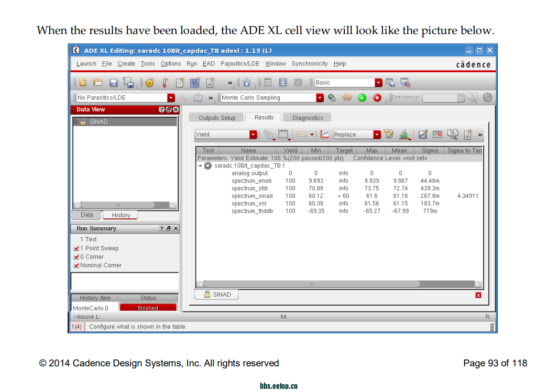Click the magnifier compare results icon
The height and width of the screenshot is (392, 558).
453,135
